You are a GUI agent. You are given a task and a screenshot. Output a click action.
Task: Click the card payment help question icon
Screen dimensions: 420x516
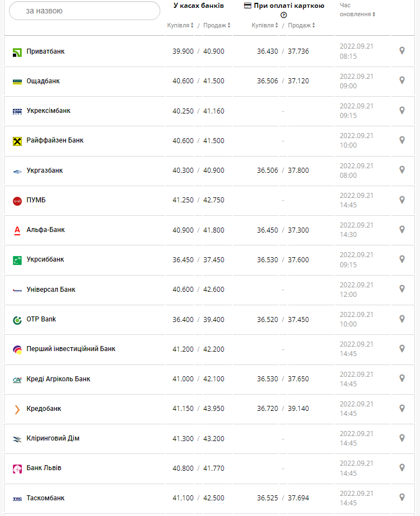pos(284,15)
